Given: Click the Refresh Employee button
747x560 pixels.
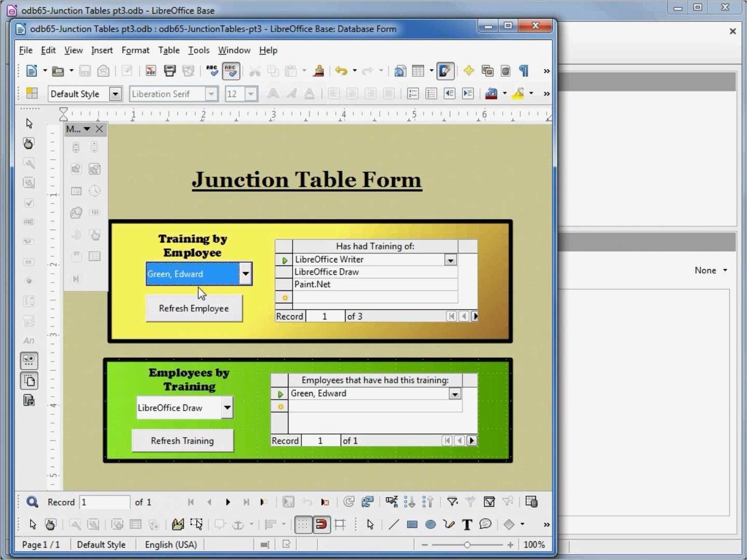Looking at the screenshot, I should (x=193, y=308).
